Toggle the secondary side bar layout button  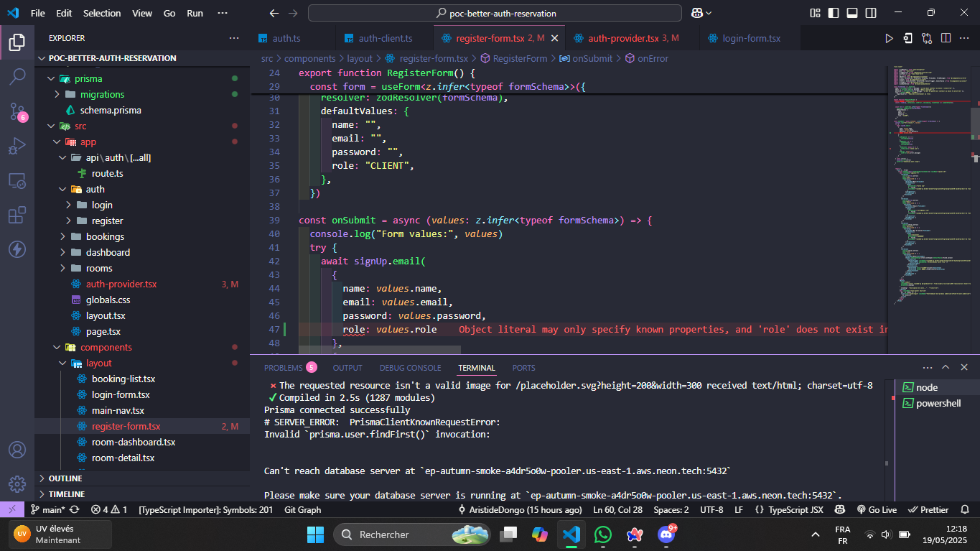click(869, 13)
